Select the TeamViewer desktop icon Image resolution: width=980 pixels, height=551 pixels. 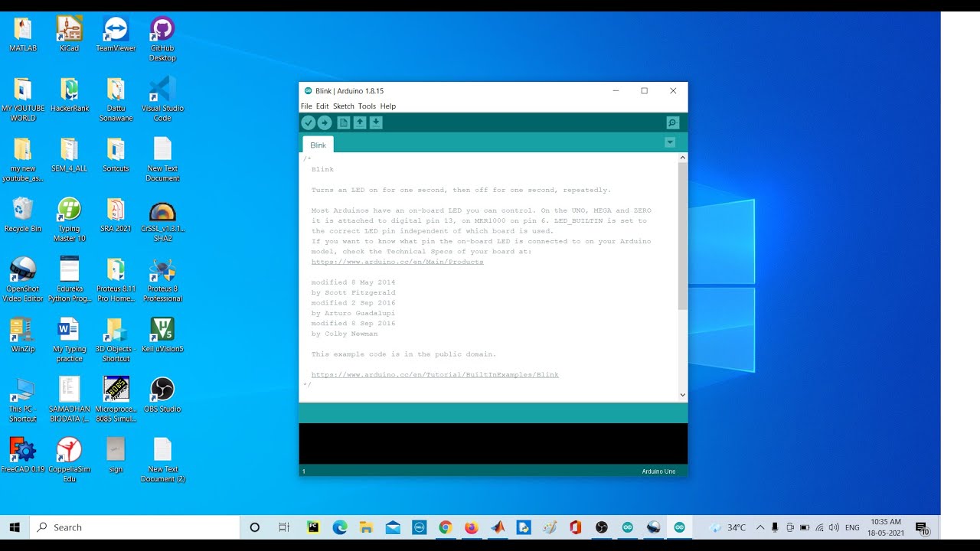point(116,34)
